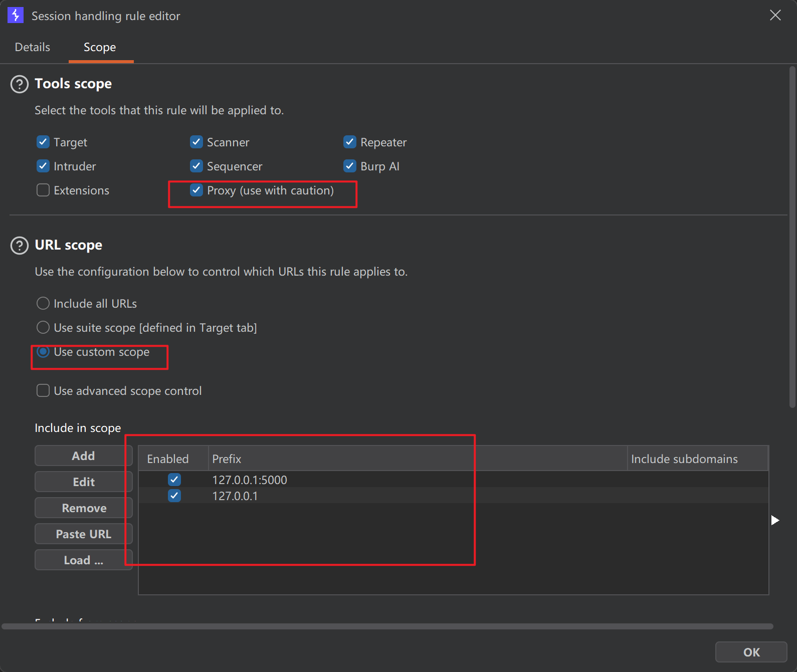Select the 127.0.0.1:5000 prefix row
This screenshot has height=672, width=797.
click(453, 480)
